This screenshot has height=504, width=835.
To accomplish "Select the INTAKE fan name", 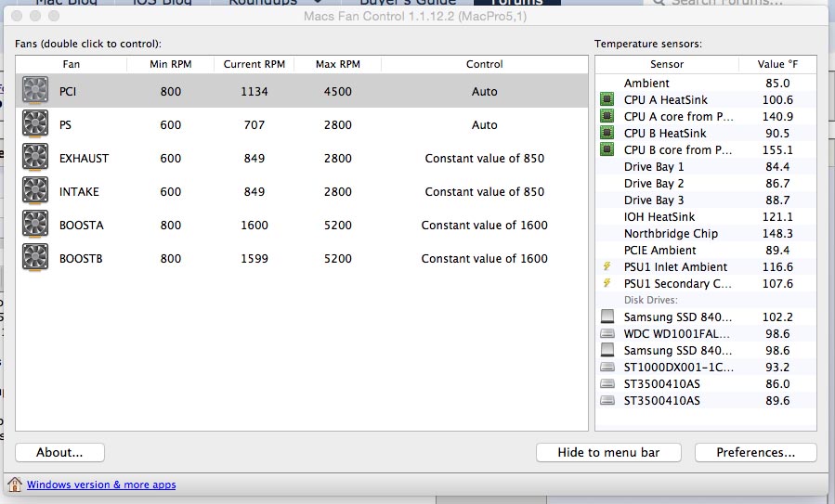I will point(79,191).
